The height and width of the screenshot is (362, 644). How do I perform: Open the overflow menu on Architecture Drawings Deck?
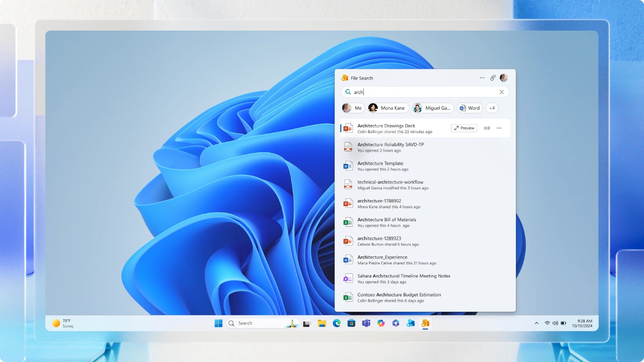[499, 128]
